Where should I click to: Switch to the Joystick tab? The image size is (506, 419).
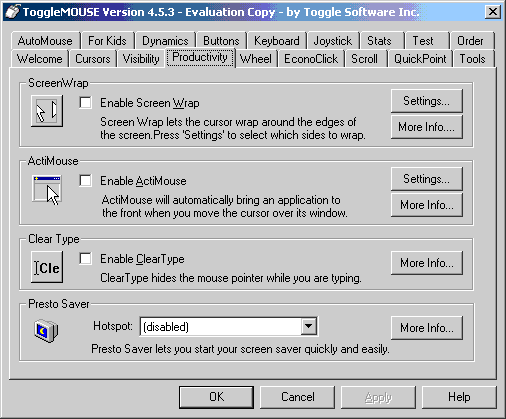[x=333, y=41]
